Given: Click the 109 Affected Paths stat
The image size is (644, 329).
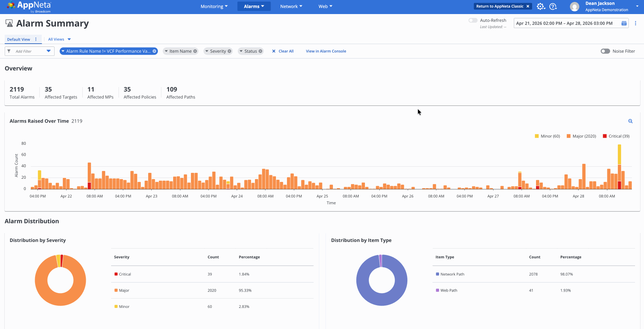Looking at the screenshot, I should pyautogui.click(x=180, y=93).
